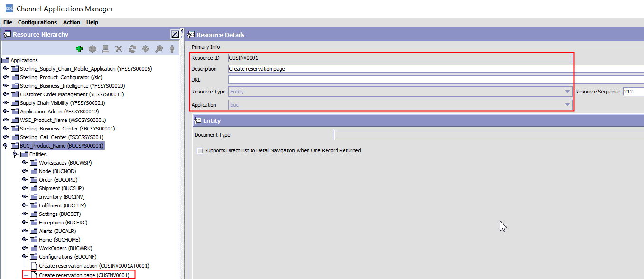Click the Resource Hierarchy panel title icon
Image resolution: width=644 pixels, height=279 pixels.
[7, 34]
